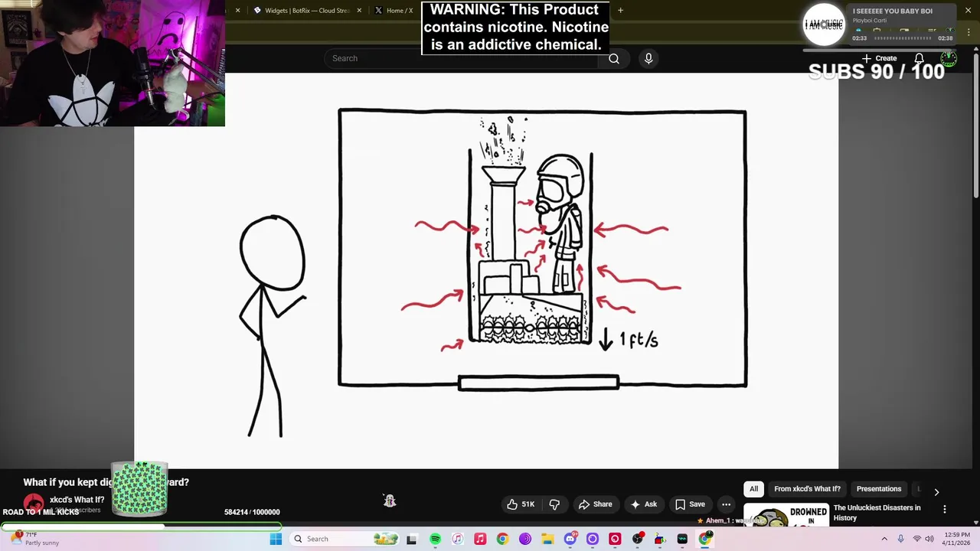Open new browser tab plus button
Screen dimensions: 980x551
click(x=620, y=10)
